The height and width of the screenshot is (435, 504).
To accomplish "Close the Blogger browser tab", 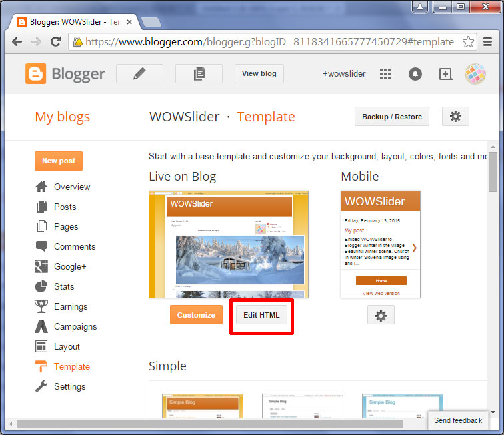I will coord(129,22).
